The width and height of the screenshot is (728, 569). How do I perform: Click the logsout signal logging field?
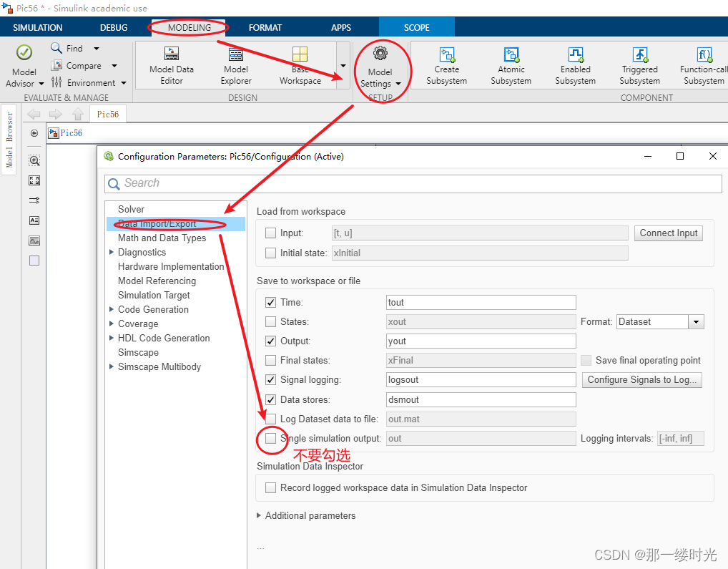[x=481, y=379]
